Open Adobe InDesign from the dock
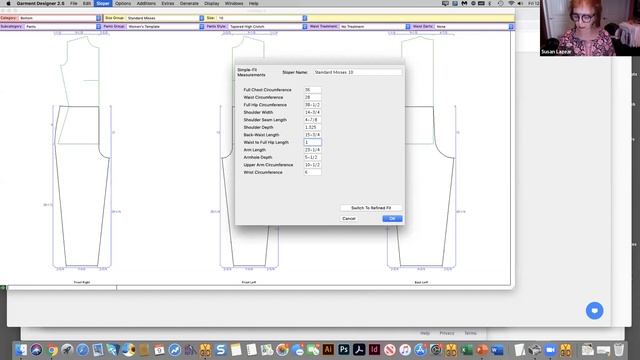This screenshot has height=360, width=640. click(x=374, y=350)
